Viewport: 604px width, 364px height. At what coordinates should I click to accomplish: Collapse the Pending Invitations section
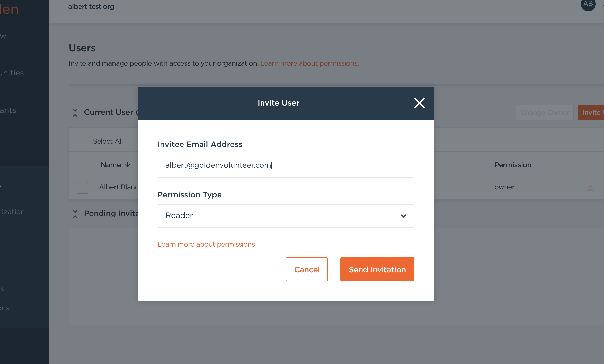[x=75, y=214]
